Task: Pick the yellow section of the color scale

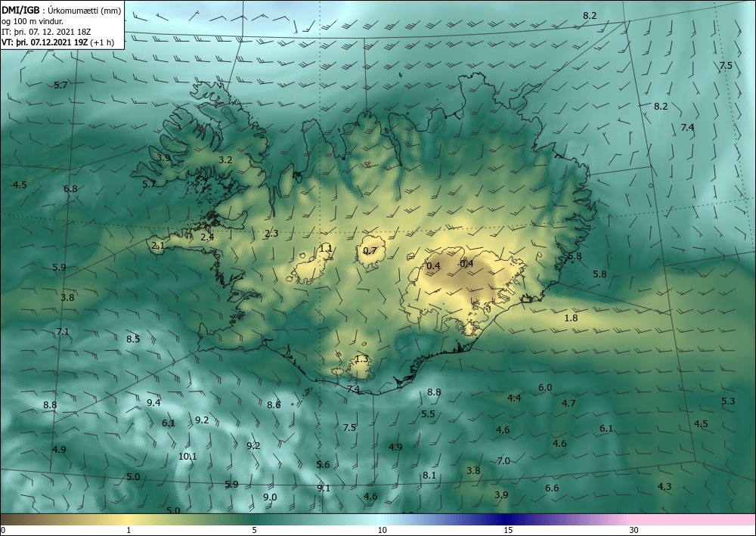Action: point(129,519)
